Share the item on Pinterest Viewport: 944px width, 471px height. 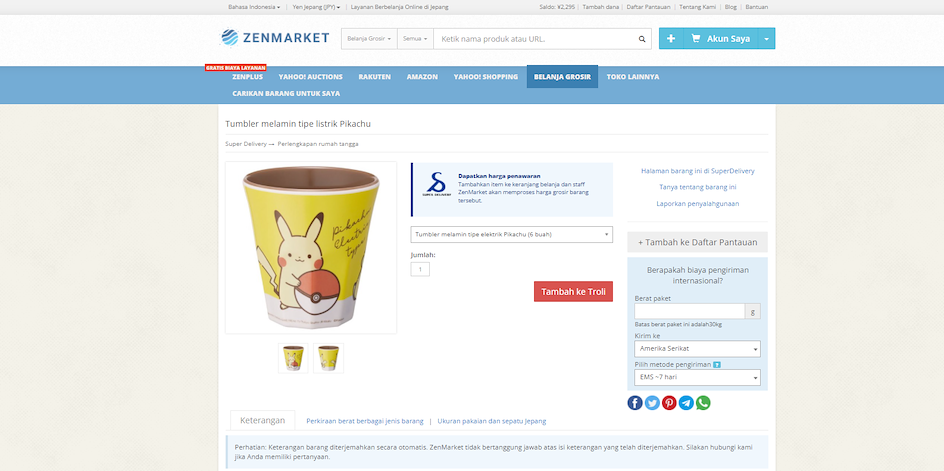(669, 403)
